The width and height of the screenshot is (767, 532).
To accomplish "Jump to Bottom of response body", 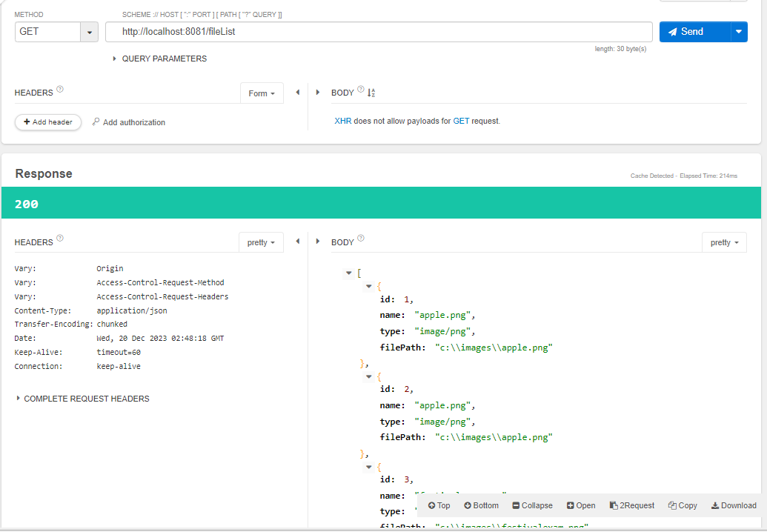I will pos(482,505).
